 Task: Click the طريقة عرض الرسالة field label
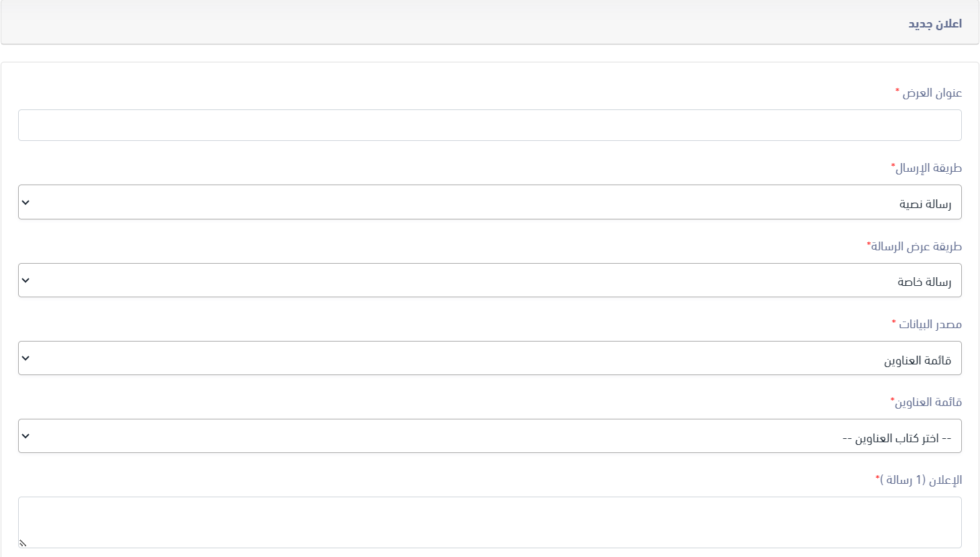pyautogui.click(x=916, y=246)
